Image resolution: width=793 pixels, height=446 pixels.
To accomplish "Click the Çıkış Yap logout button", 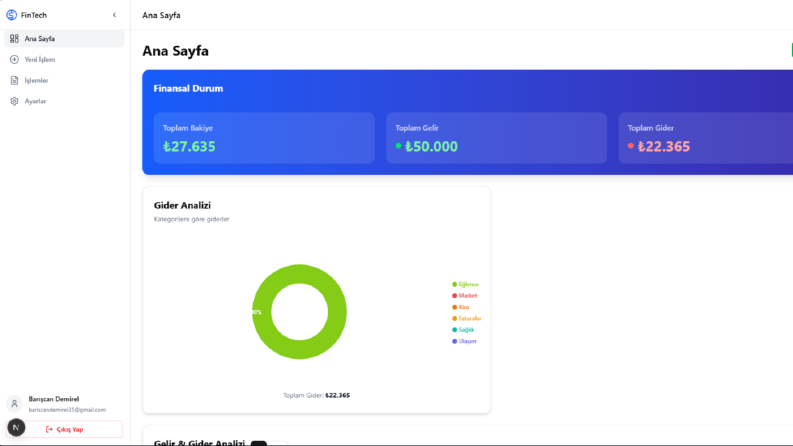I will (64, 429).
